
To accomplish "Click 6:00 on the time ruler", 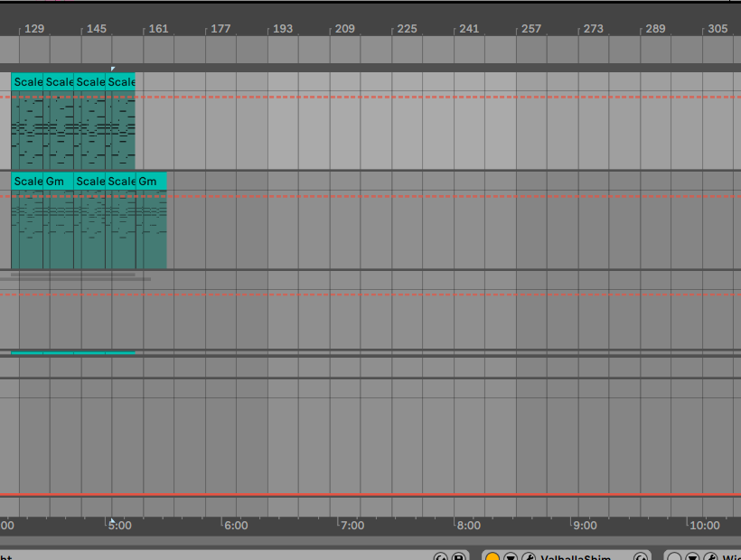I will pyautogui.click(x=236, y=526).
